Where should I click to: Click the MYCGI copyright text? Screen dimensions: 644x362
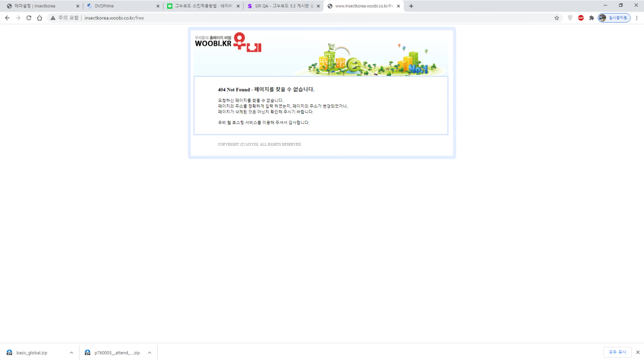260,144
